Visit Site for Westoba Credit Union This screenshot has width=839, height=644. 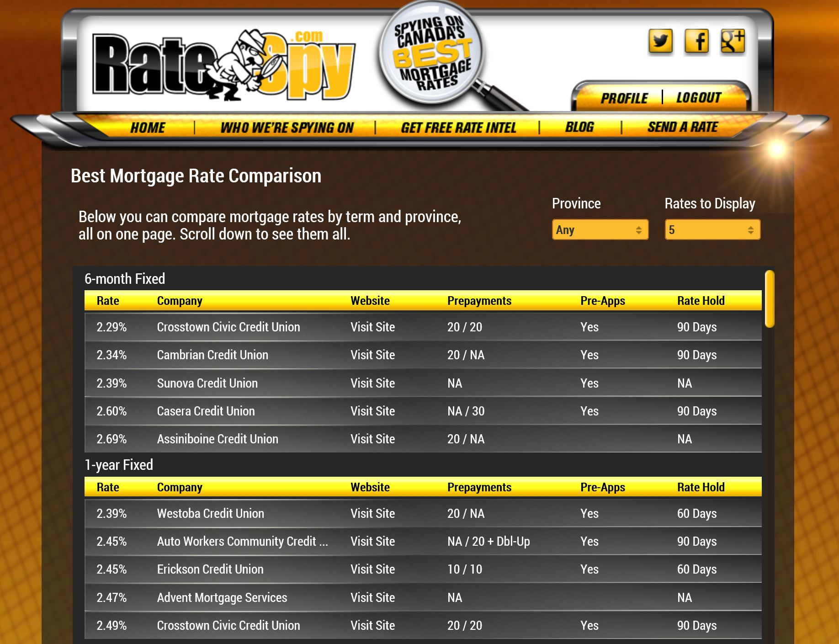point(372,513)
